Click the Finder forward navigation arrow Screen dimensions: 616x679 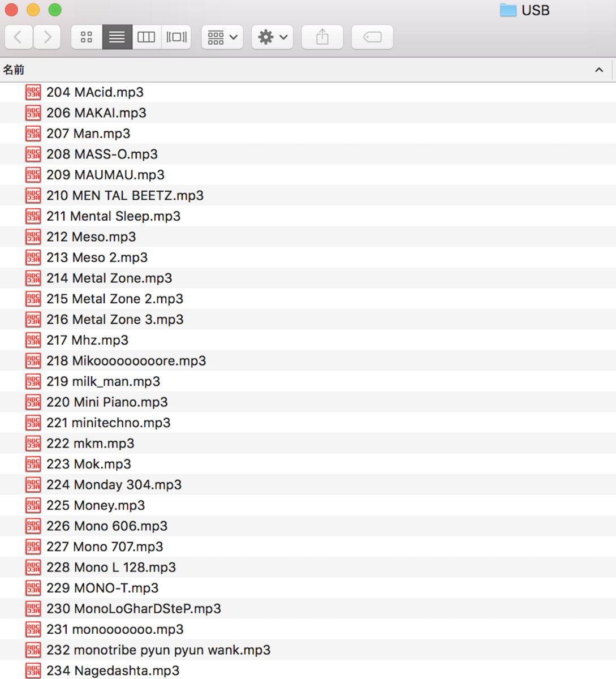coord(48,37)
